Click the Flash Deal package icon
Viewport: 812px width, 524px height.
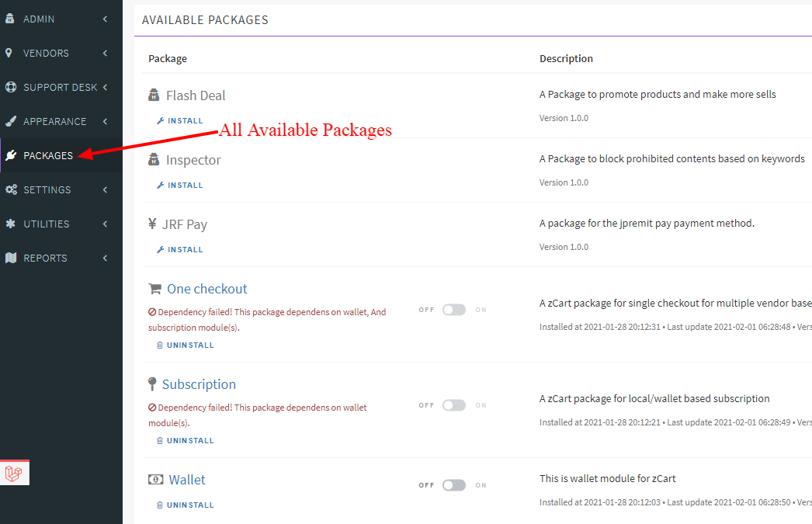154,95
